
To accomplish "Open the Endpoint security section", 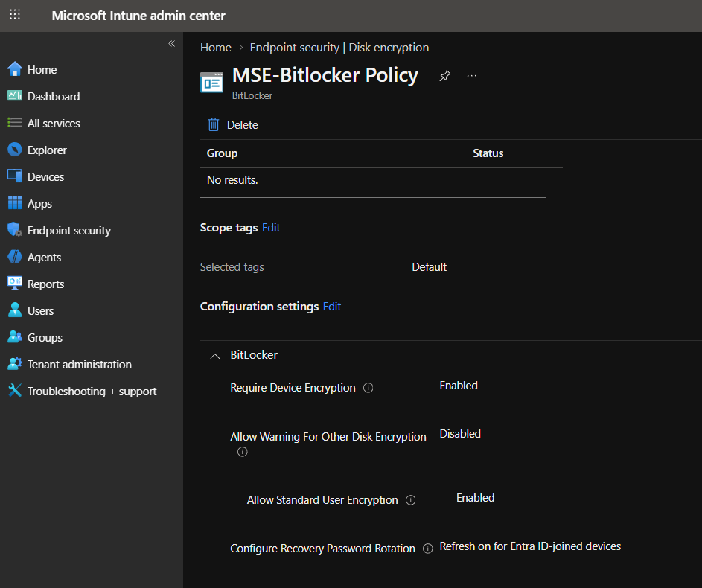I will 68,230.
